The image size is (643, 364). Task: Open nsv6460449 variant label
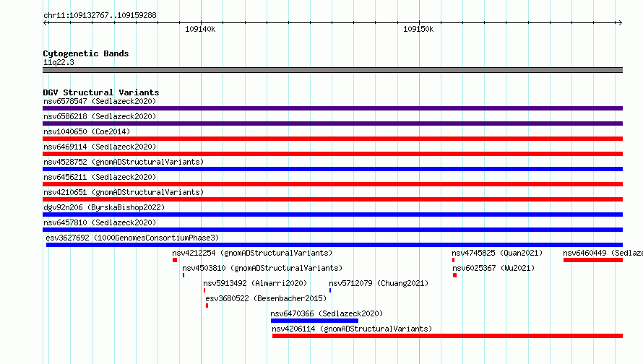pos(603,253)
